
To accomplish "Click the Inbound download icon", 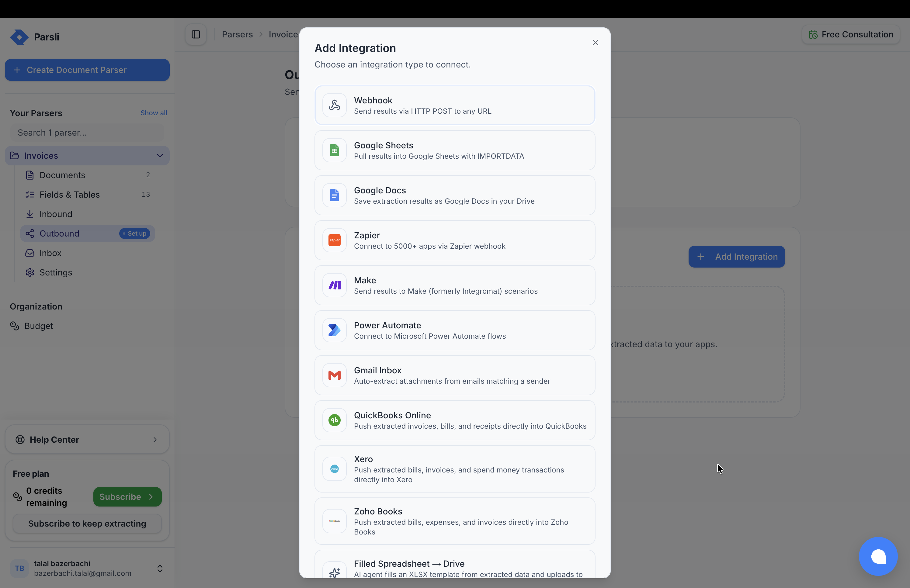I will pos(30,214).
